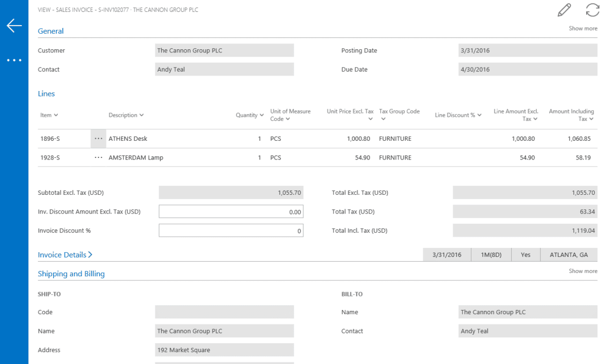
Task: Click the 1M(8D) payment terms summary
Action: click(x=491, y=255)
